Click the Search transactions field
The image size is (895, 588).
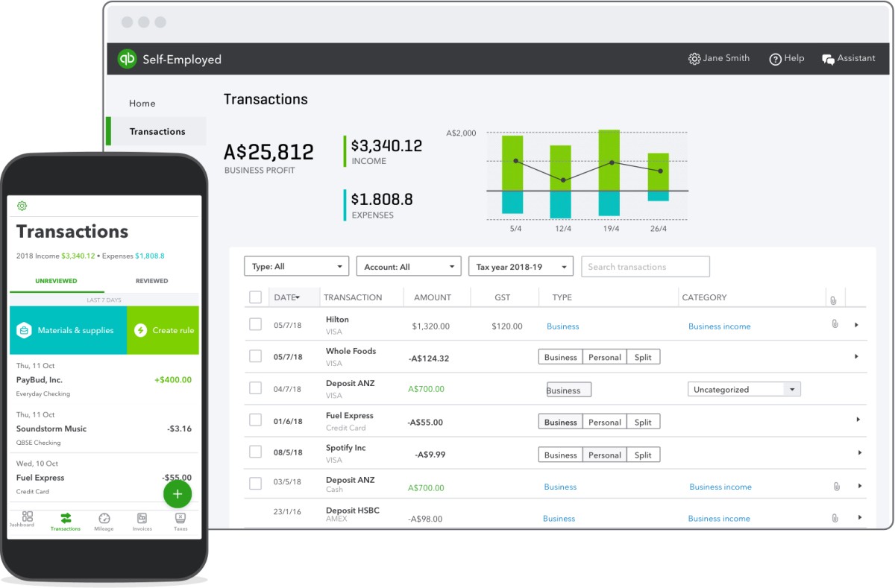pyautogui.click(x=644, y=267)
